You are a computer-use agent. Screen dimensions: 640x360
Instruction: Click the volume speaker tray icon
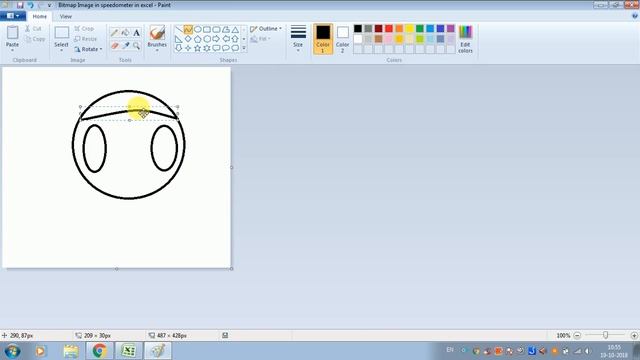(x=587, y=351)
